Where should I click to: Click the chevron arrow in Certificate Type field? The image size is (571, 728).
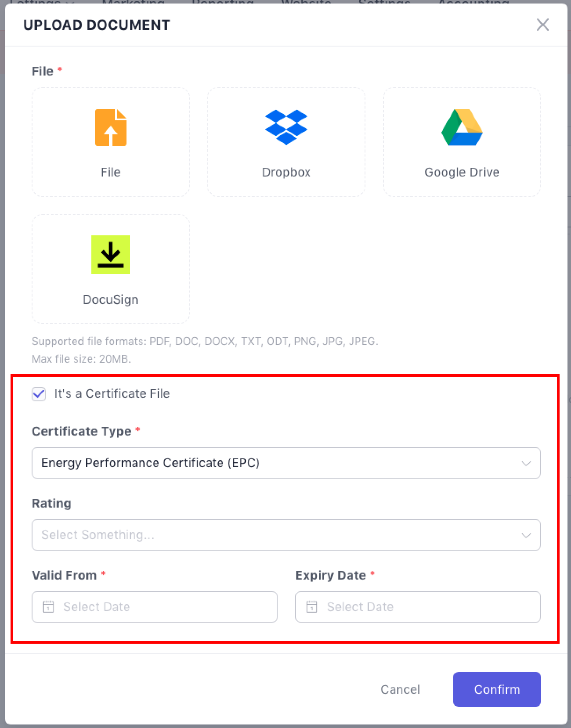[526, 463]
